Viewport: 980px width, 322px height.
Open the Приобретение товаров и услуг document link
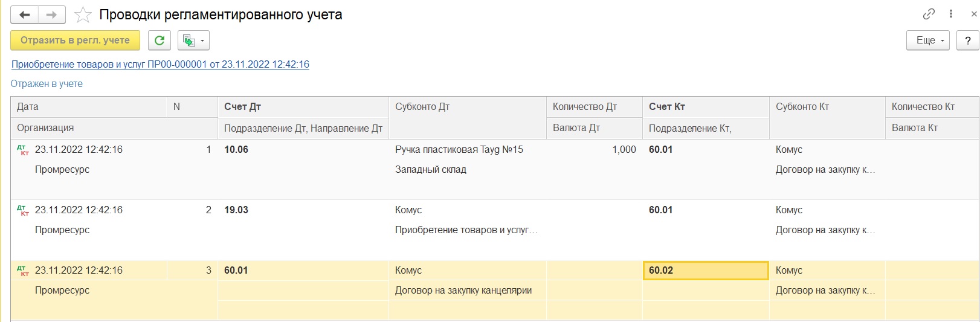(160, 64)
